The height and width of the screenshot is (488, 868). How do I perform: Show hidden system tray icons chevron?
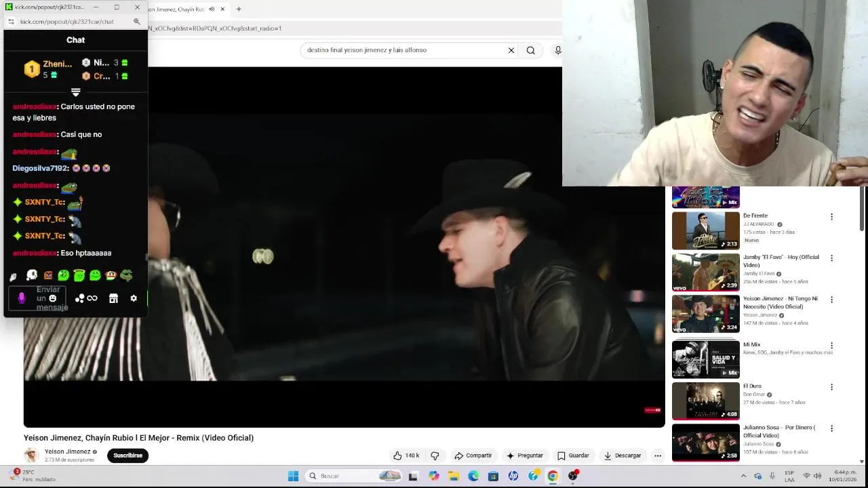pos(743,476)
